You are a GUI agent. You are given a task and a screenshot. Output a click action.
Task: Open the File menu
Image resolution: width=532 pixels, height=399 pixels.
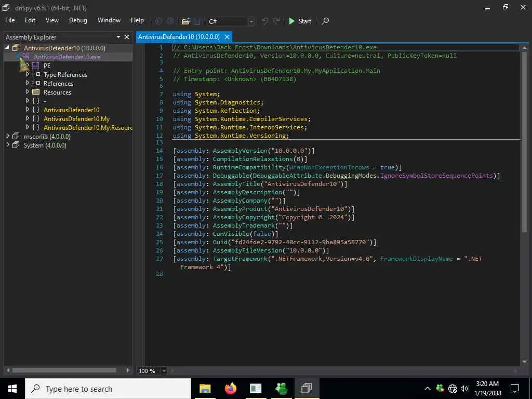(x=10, y=20)
